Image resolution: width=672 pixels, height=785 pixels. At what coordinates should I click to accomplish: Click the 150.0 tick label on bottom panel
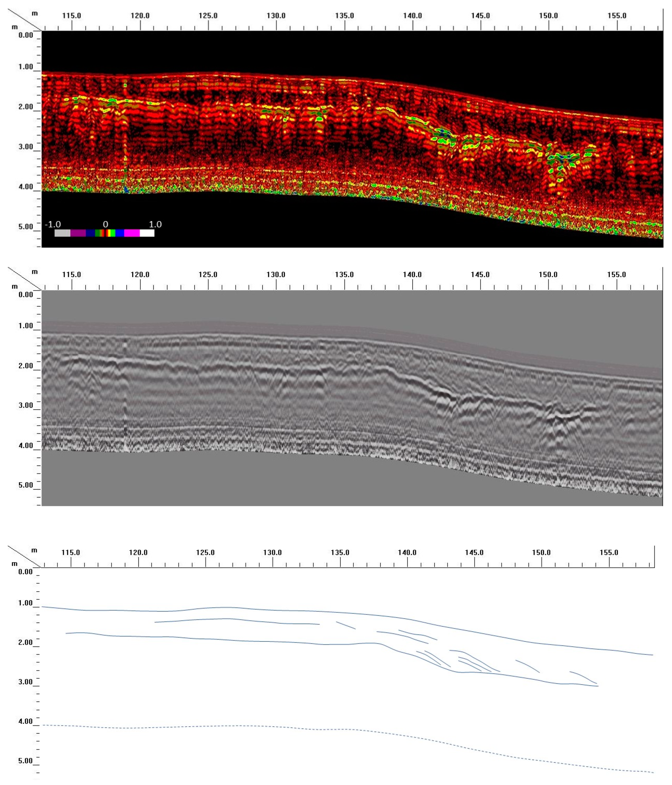[541, 552]
